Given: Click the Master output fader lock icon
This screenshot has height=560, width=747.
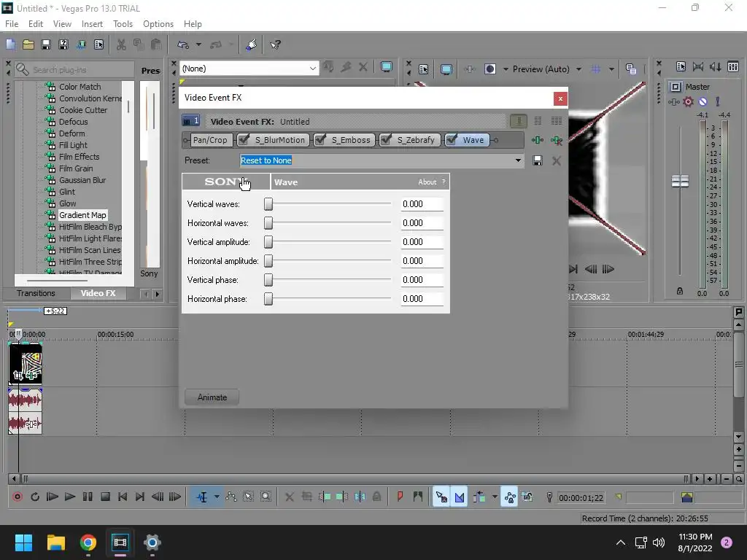Looking at the screenshot, I should point(680,291).
